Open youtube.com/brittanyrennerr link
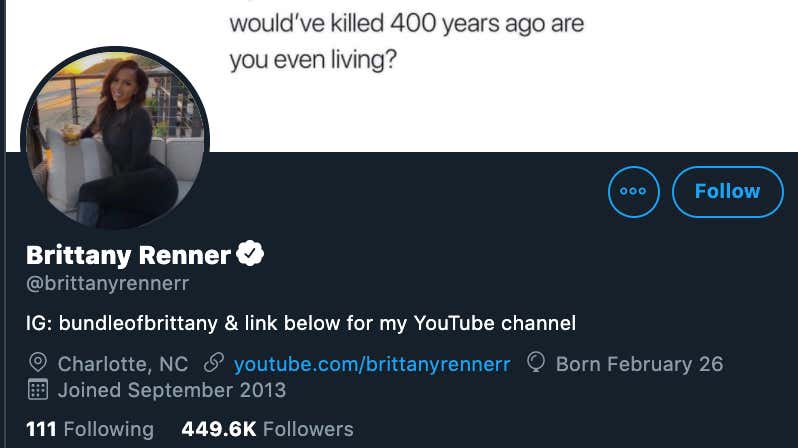Image resolution: width=798 pixels, height=448 pixels. click(x=372, y=364)
